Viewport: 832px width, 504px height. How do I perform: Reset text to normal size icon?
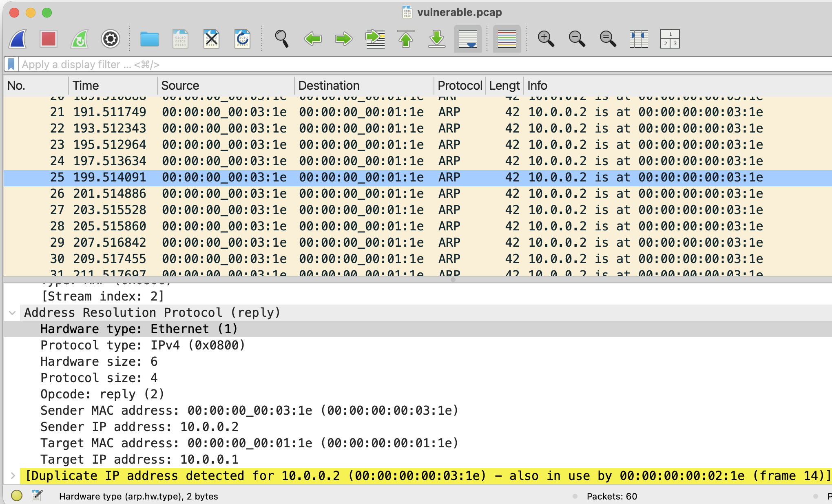608,39
